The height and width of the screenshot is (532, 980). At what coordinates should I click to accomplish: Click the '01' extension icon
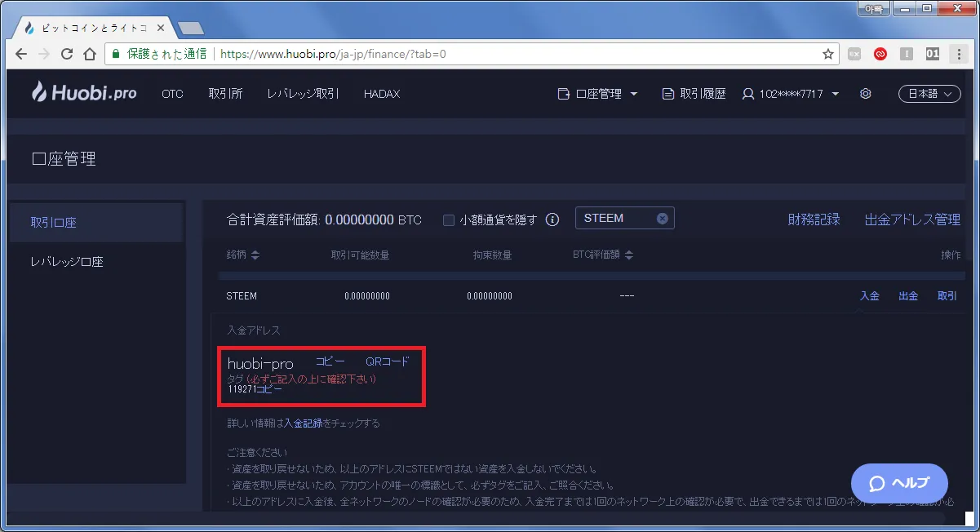click(x=933, y=54)
